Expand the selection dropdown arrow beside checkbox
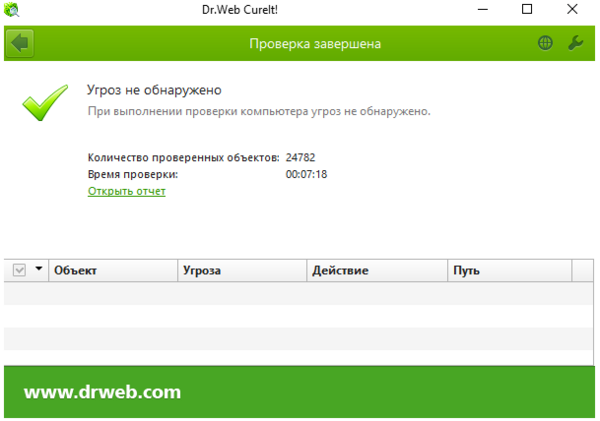The height and width of the screenshot is (421, 600). point(39,269)
